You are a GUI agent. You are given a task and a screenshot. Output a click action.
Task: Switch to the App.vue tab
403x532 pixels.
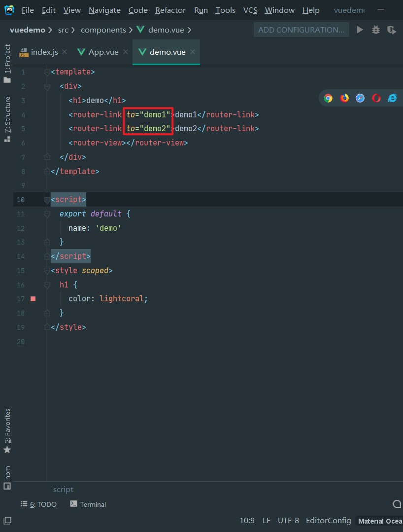click(103, 52)
